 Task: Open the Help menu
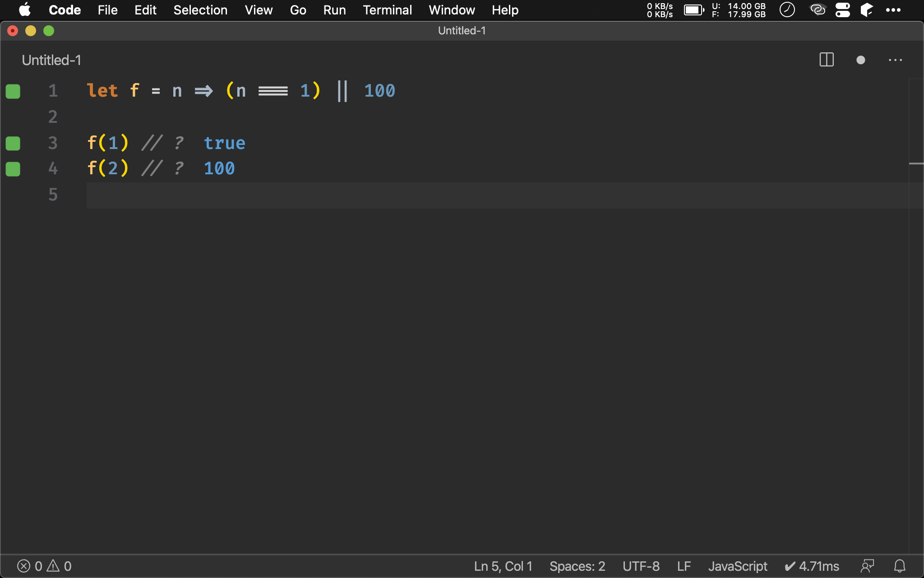coord(505,10)
